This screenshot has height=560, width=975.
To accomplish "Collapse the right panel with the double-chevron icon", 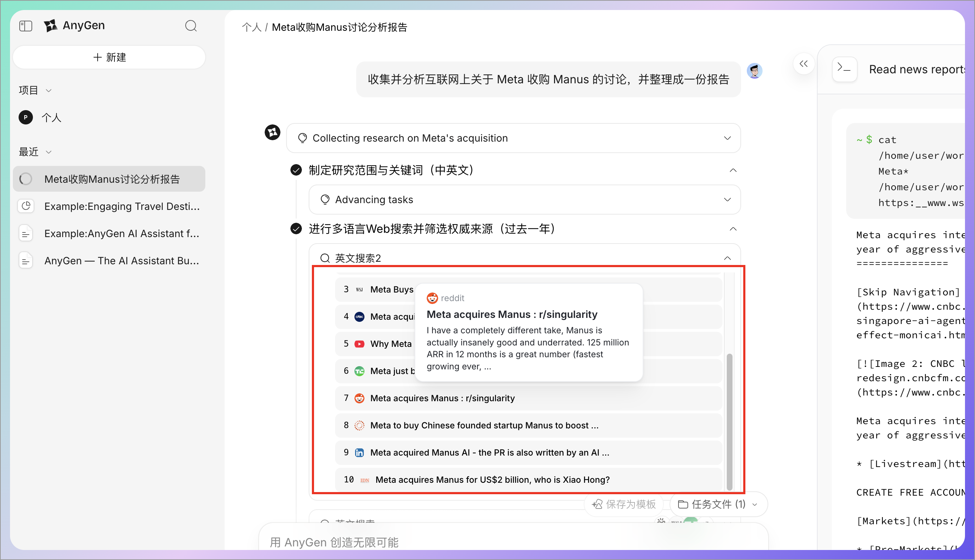I will click(x=803, y=64).
